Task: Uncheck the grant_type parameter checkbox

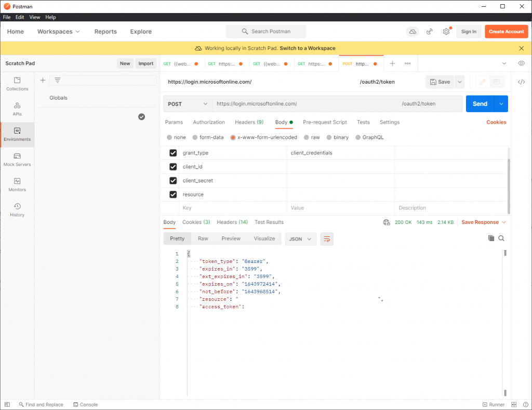Action: 173,153
